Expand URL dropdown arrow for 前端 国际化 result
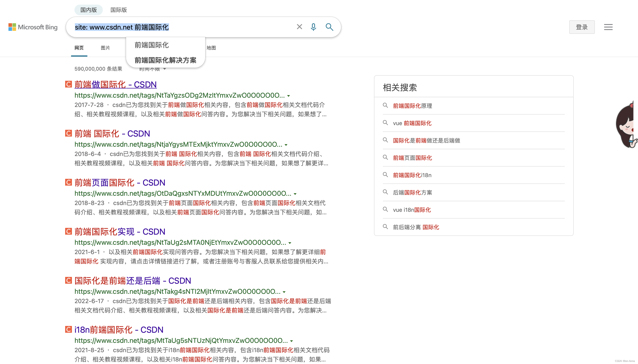This screenshot has width=638, height=364. (286, 145)
